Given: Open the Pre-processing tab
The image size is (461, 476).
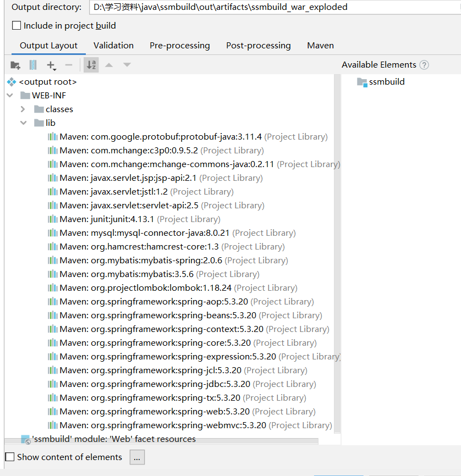Looking at the screenshot, I should tap(180, 46).
